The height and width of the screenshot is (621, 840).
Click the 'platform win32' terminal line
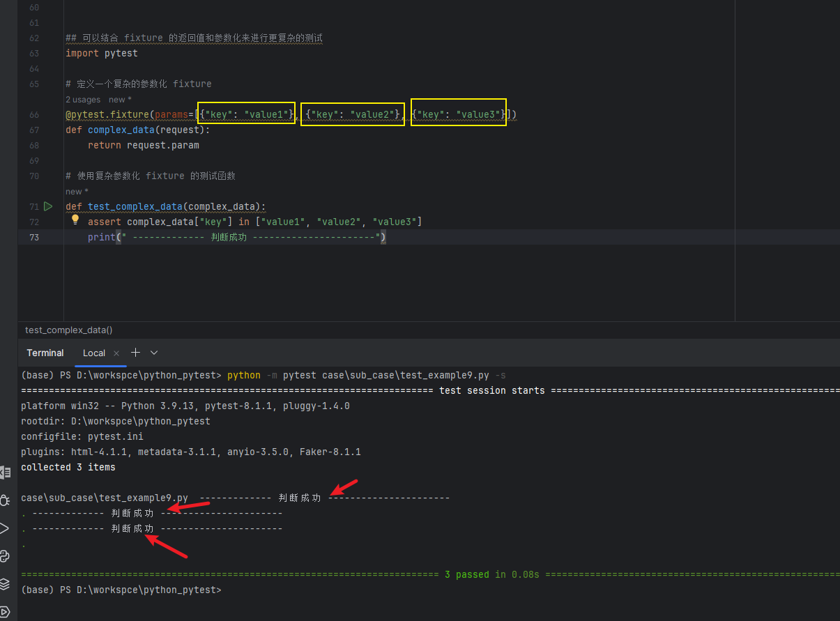point(185,406)
